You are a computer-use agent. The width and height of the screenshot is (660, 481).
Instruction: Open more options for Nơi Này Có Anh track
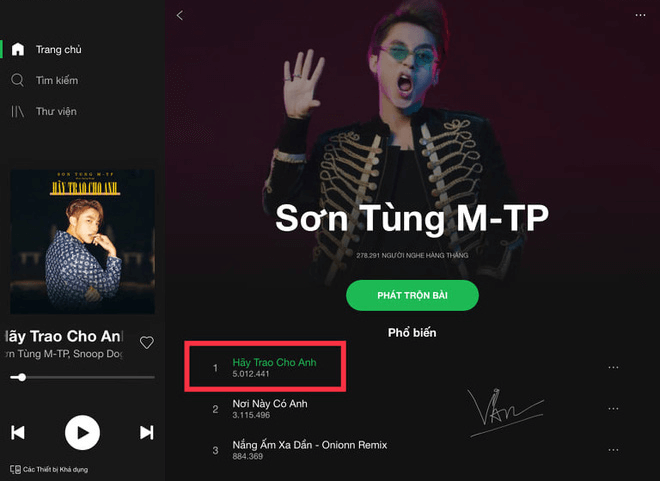(x=613, y=409)
